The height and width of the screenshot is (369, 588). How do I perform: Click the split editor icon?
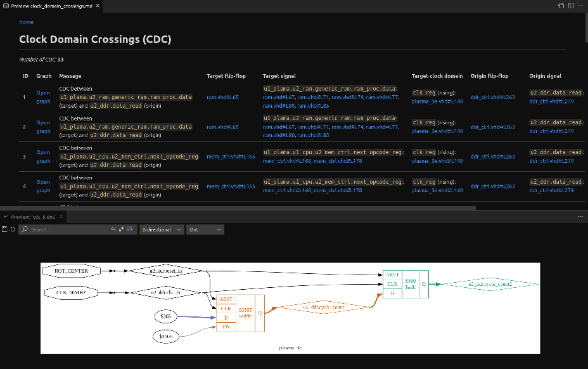pyautogui.click(x=570, y=5)
